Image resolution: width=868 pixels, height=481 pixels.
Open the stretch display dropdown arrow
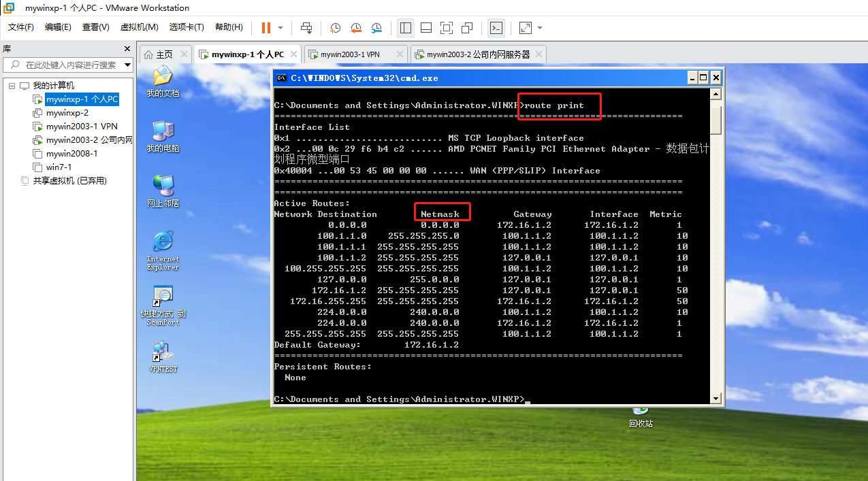pyautogui.click(x=540, y=28)
